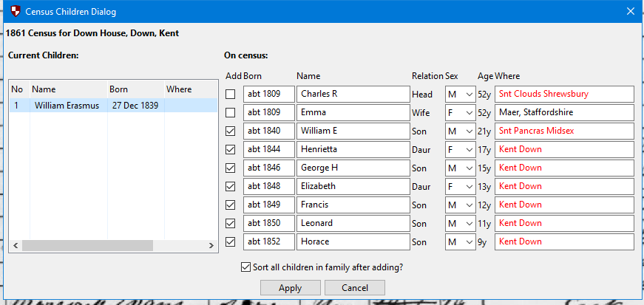Enable the Add checkbox for Emma
The height and width of the screenshot is (305, 644).
[231, 113]
